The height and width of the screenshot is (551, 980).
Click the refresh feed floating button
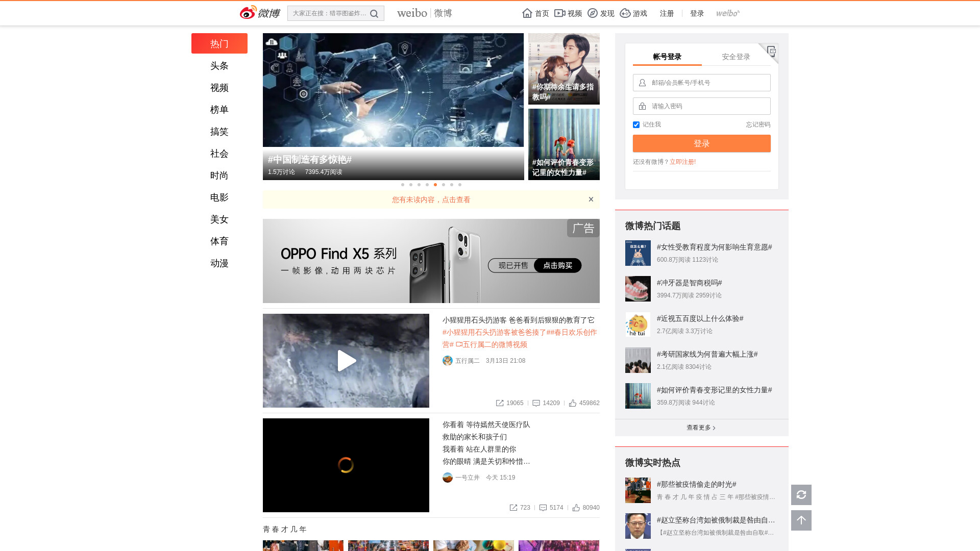click(801, 495)
